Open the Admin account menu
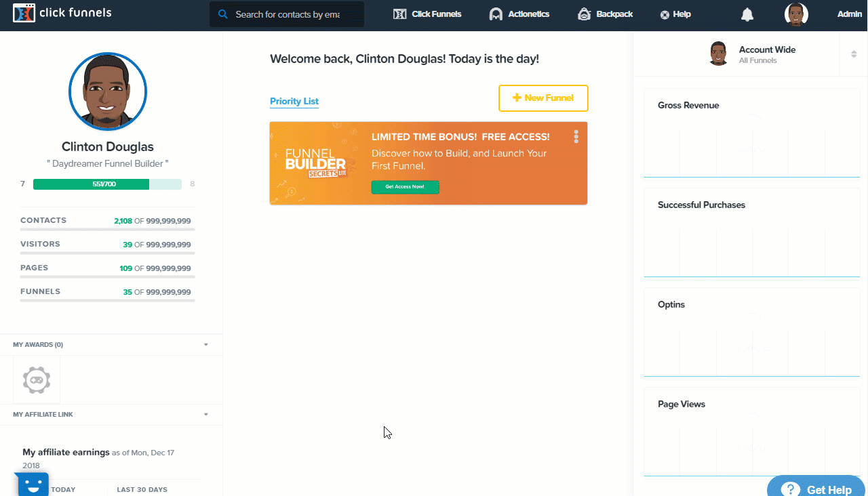This screenshot has width=868, height=496. [849, 14]
